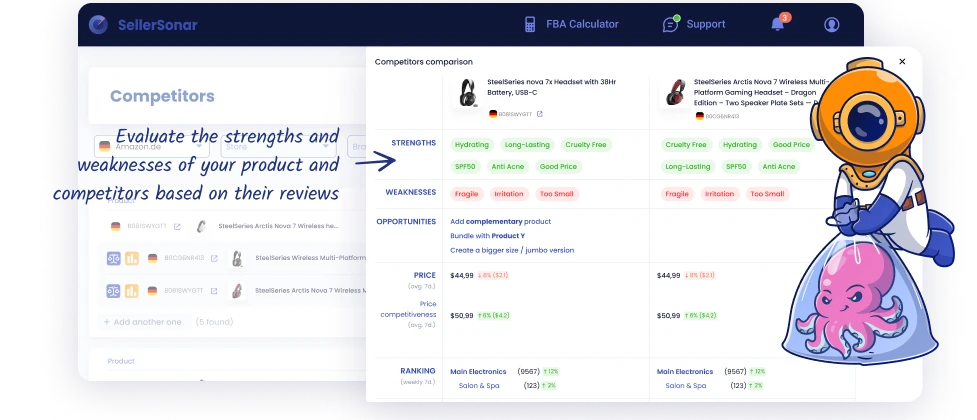
Task: Click the Main Electronics ranking link in first column
Action: coord(478,371)
